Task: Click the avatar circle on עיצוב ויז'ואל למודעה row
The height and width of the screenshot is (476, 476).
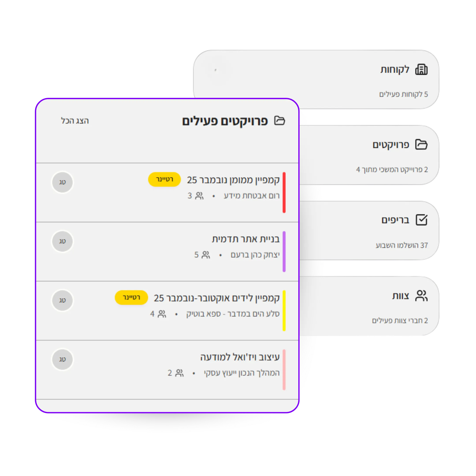Action: [x=62, y=359]
